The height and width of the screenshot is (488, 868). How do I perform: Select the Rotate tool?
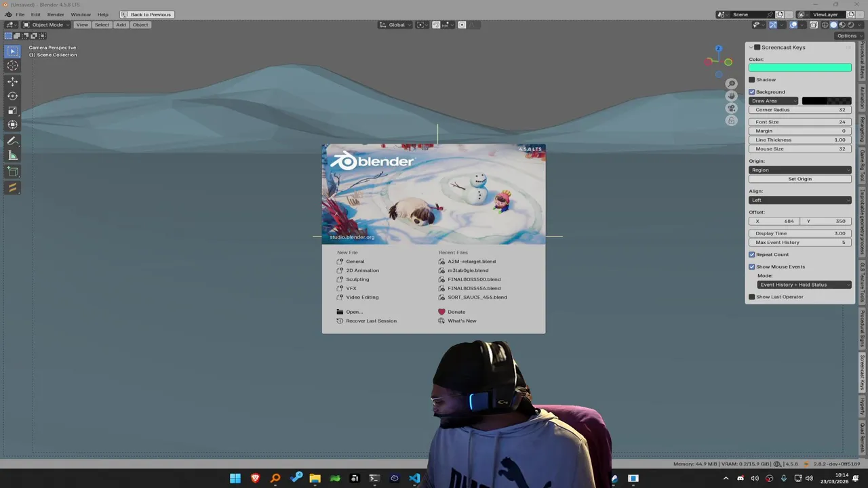click(12, 96)
